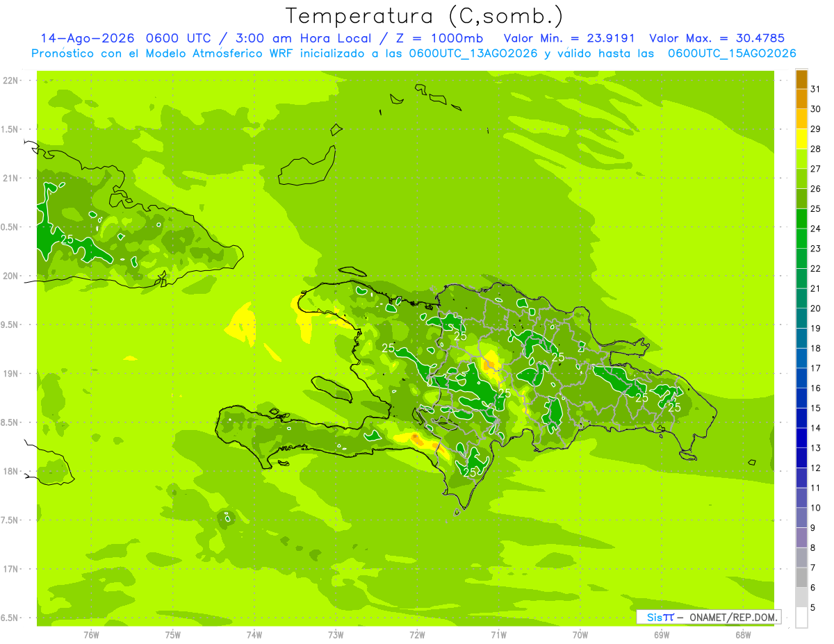834x644 pixels.
Task: Click the '72W' longitude axis label
Action: coord(417,635)
